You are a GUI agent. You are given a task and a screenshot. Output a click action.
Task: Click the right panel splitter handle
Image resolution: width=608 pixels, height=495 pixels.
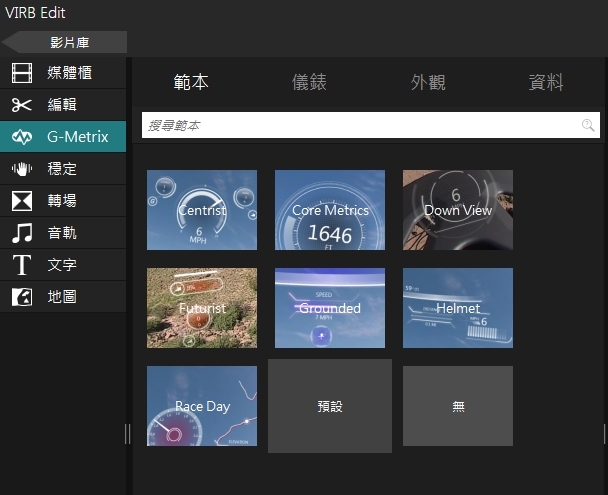click(605, 434)
